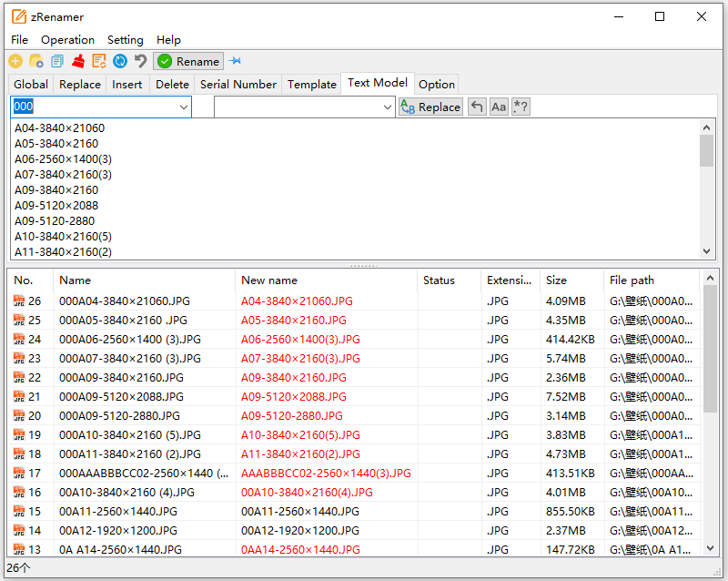728x581 pixels.
Task: Click new name 'AAABBBCC02-2560×1440(3).JPG'
Action: [326, 474]
